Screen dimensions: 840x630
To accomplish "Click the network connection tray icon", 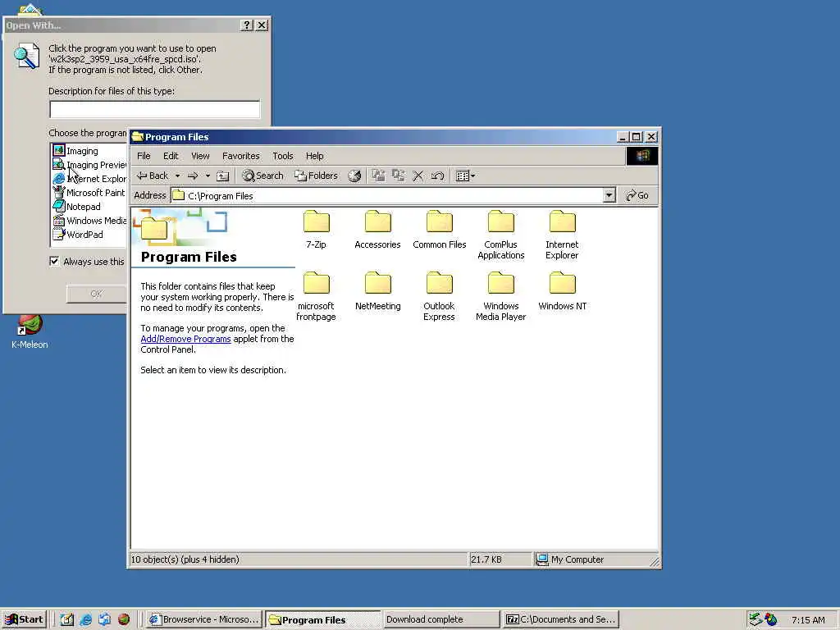I will tap(756, 619).
